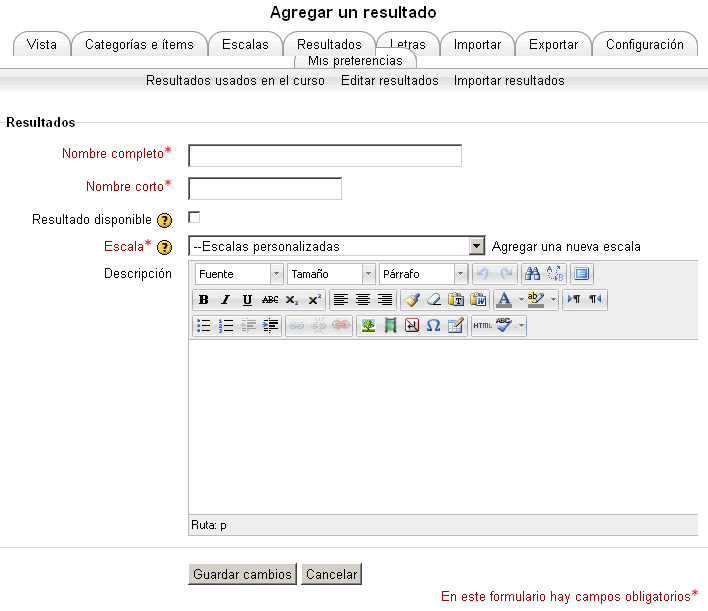Expand the Escala dropdown list

[x=476, y=247]
